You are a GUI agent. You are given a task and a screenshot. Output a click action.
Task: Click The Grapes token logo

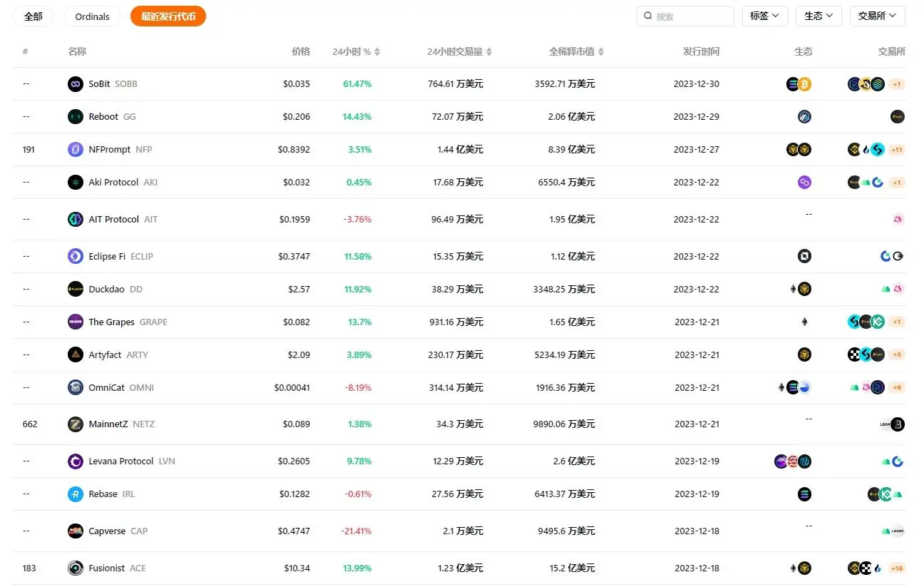pyautogui.click(x=76, y=322)
